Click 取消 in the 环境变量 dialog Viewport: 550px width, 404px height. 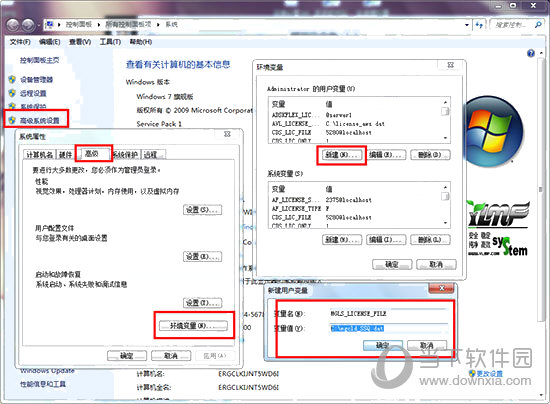(436, 264)
